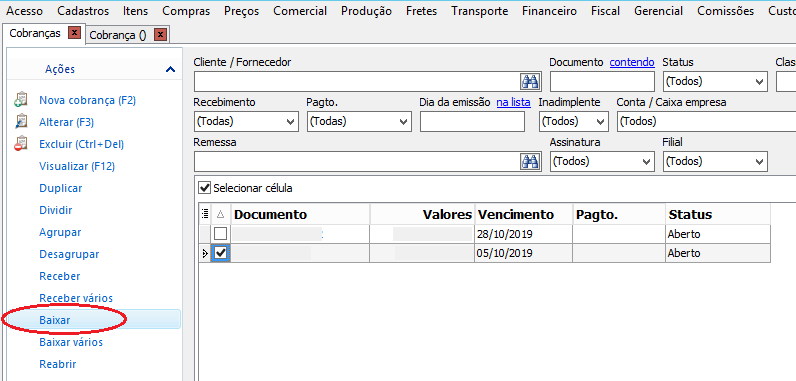Click the 'na lista' link
796x381 pixels.
(513, 102)
